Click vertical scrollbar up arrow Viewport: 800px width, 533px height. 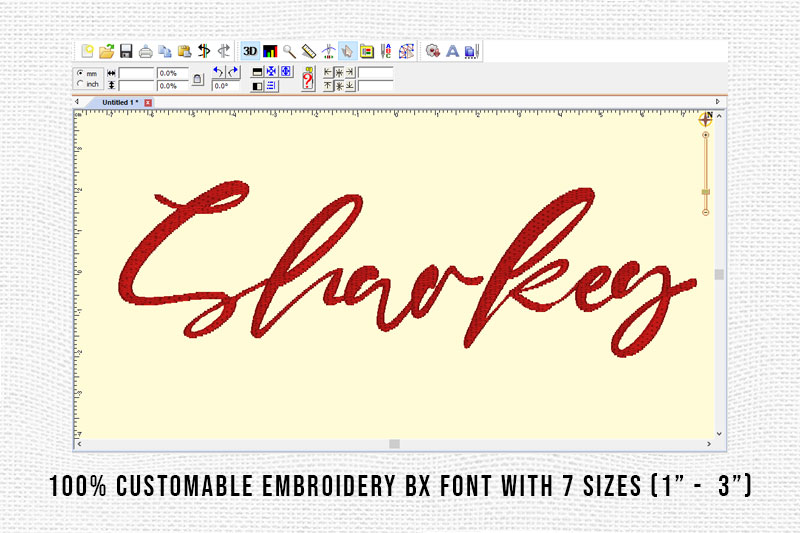coord(719,116)
